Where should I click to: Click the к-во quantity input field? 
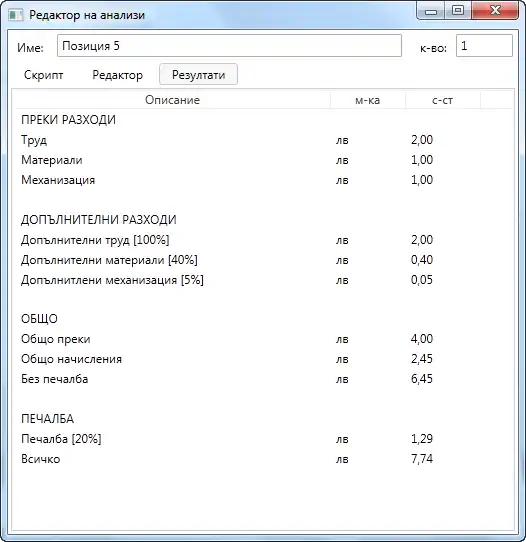click(x=484, y=46)
